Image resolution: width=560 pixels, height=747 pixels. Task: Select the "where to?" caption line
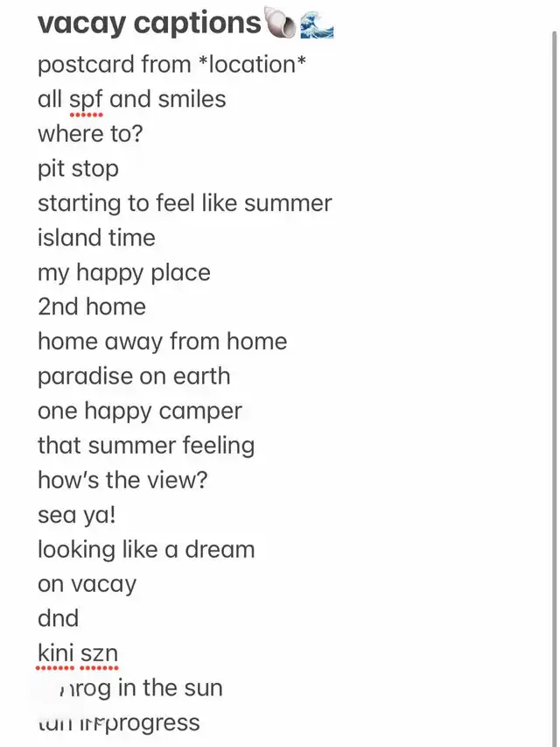pos(90,134)
